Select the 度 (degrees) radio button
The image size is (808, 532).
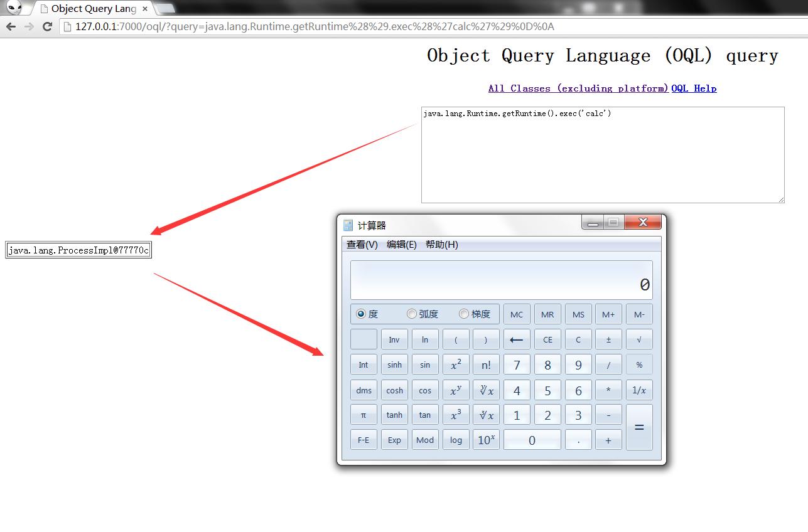point(361,314)
